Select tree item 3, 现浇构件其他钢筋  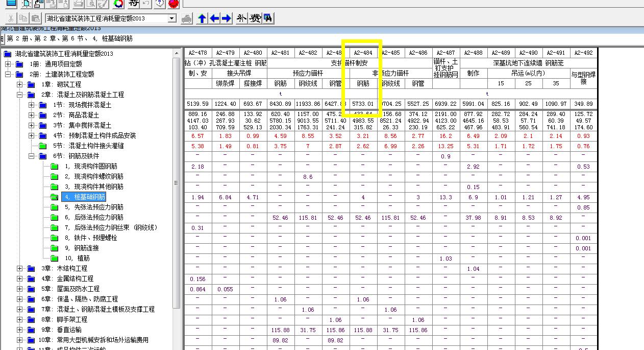[x=93, y=186]
